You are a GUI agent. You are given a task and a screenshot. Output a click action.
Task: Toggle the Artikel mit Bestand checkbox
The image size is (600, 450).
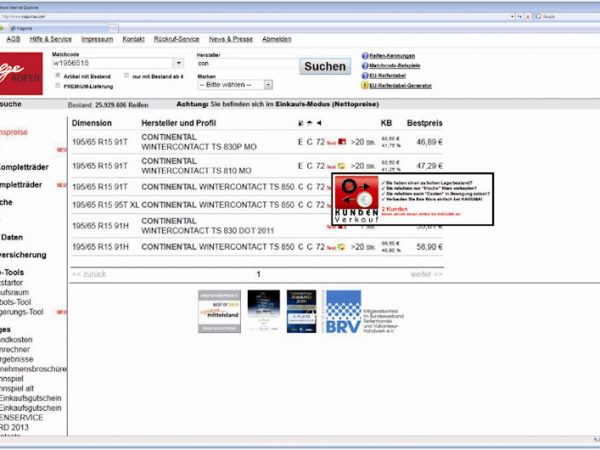(58, 75)
